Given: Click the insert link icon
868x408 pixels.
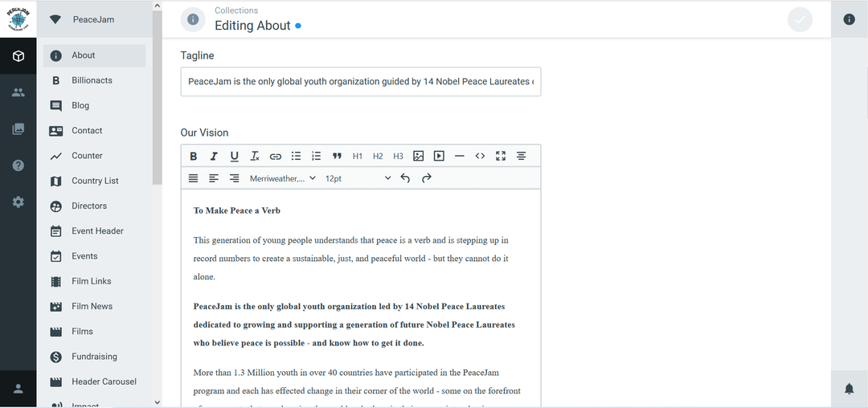Looking at the screenshot, I should [x=276, y=156].
